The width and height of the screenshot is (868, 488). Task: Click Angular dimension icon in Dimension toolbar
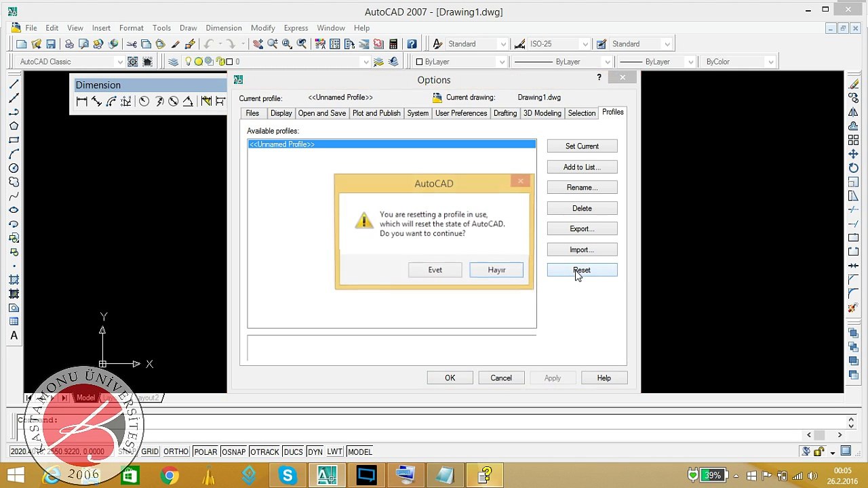188,102
